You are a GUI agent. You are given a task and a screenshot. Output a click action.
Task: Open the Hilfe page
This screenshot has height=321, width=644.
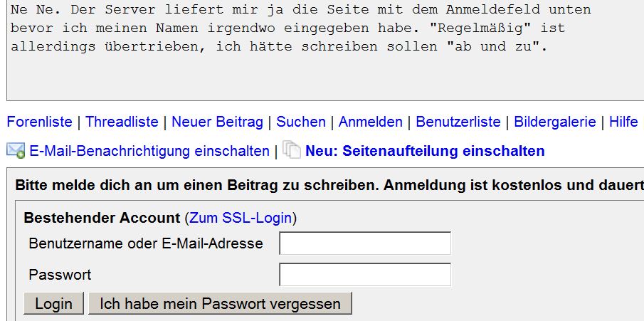click(x=623, y=122)
